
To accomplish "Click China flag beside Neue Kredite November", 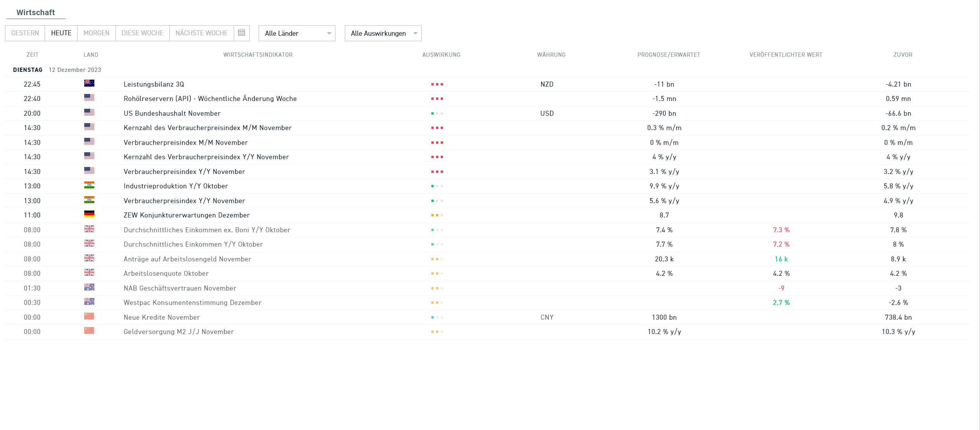I will point(89,317).
